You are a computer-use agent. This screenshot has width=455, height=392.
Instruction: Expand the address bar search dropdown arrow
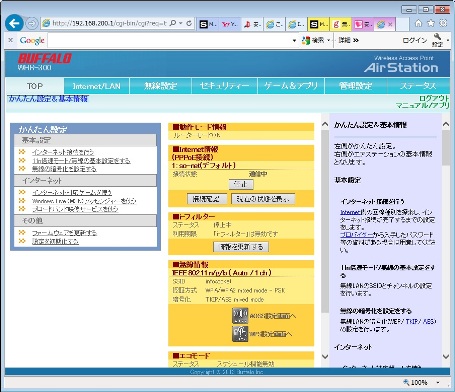(180, 23)
